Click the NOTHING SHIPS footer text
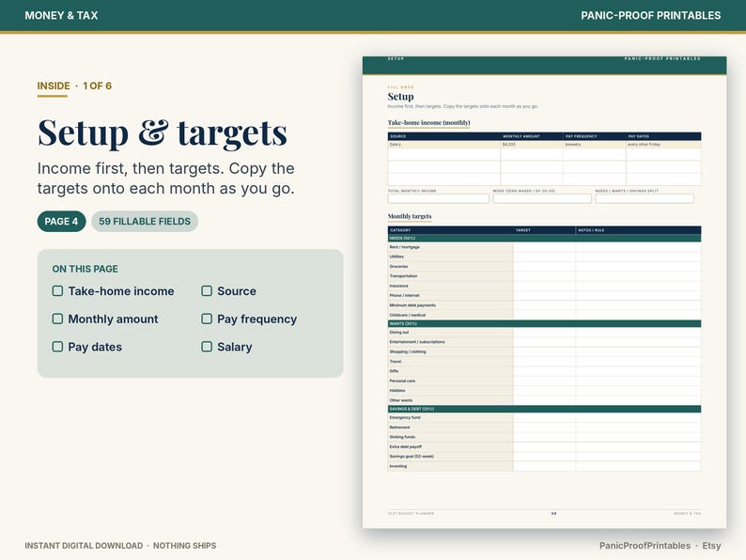Viewport: 746px width, 560px height. 184,546
